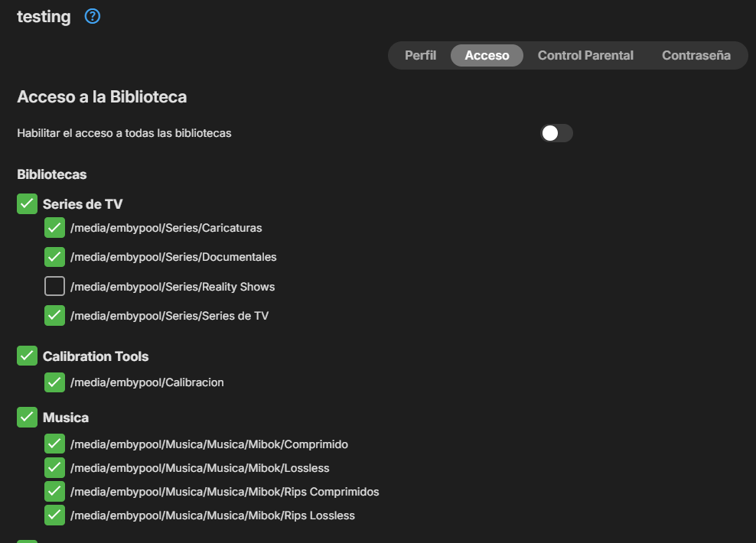The width and height of the screenshot is (756, 543).
Task: Uncheck the Series/Documentales folder checkbox
Action: [x=54, y=257]
